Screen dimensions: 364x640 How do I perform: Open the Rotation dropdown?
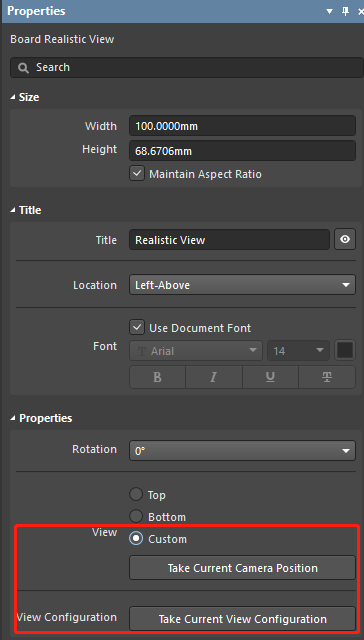pyautogui.click(x=242, y=451)
